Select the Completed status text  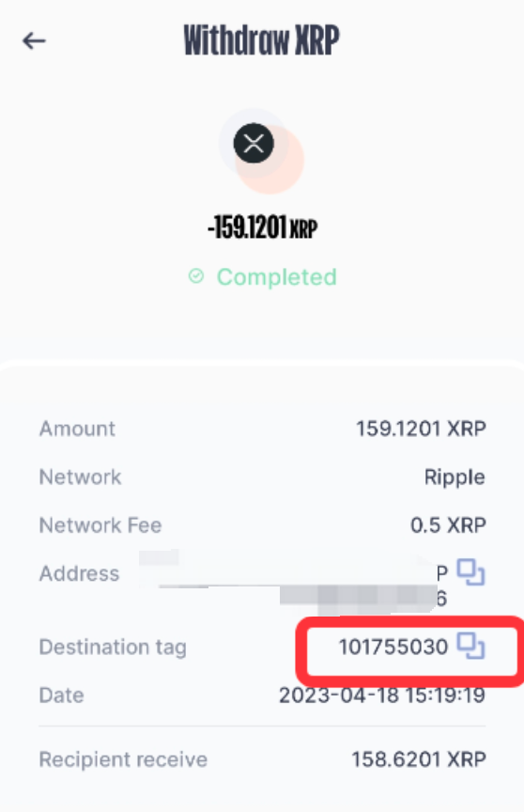point(277,277)
